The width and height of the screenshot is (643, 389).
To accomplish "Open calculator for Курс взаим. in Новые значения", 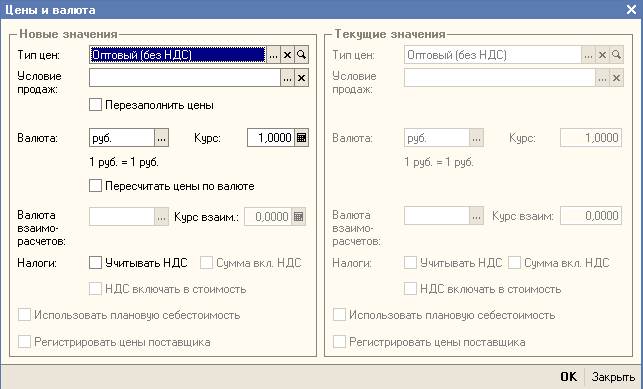I will pyautogui.click(x=299, y=217).
